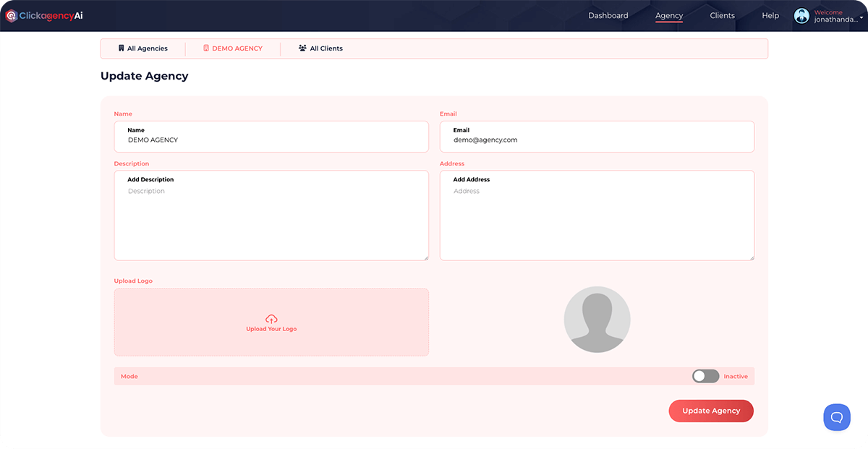Switch to the All Agencies tab

[143, 48]
